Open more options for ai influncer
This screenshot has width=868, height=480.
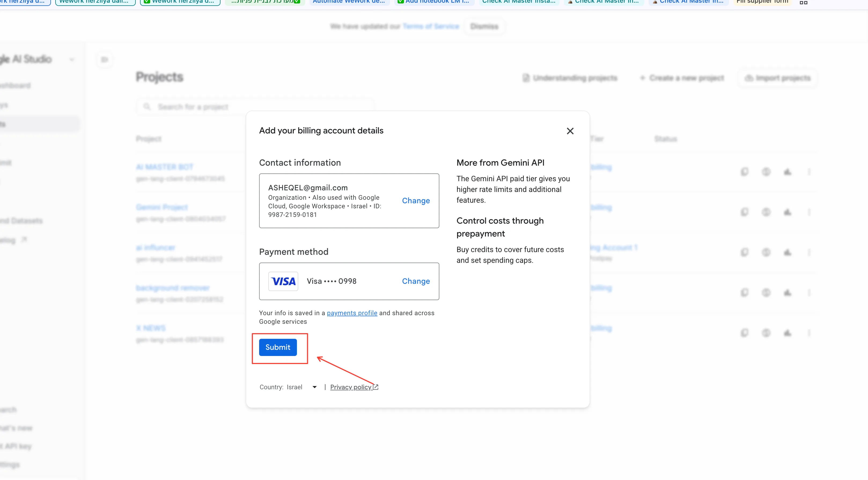click(x=809, y=252)
